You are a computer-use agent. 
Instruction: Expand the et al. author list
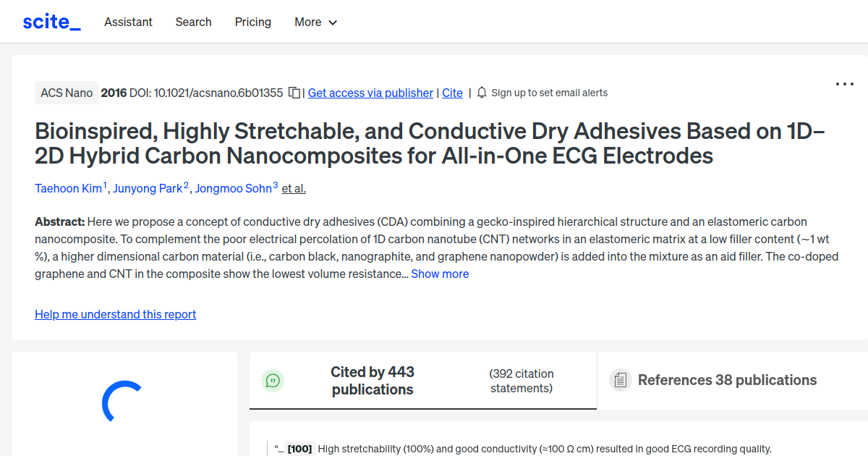[x=293, y=188]
